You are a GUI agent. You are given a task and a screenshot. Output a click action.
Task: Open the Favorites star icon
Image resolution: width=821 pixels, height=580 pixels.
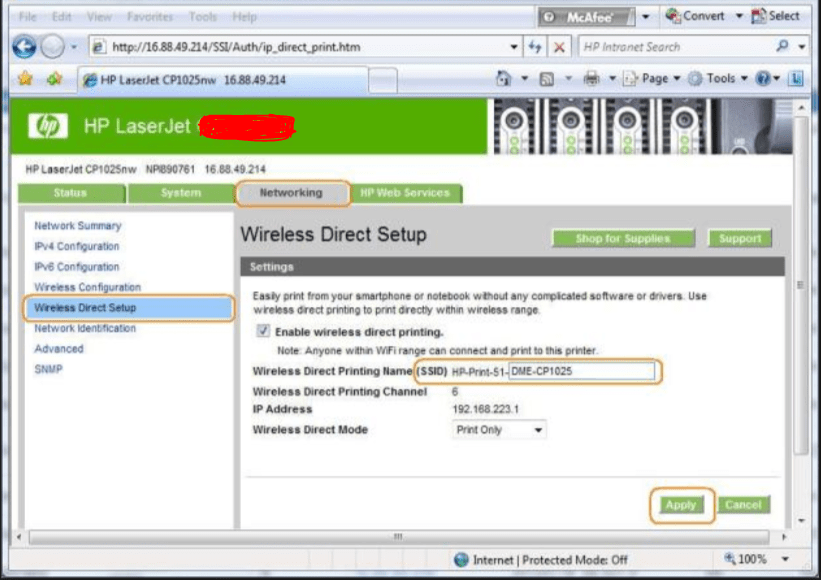[25, 79]
